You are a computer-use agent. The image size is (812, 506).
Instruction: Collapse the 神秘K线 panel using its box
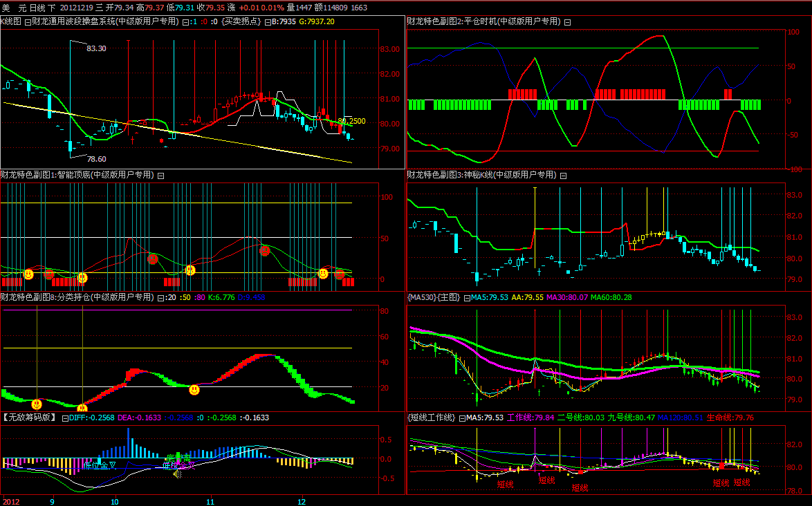point(563,176)
